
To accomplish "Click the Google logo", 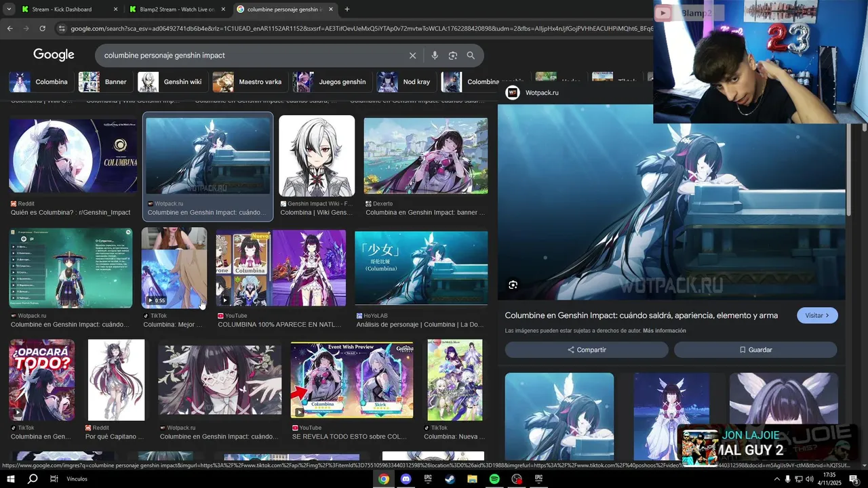I will 54,55.
